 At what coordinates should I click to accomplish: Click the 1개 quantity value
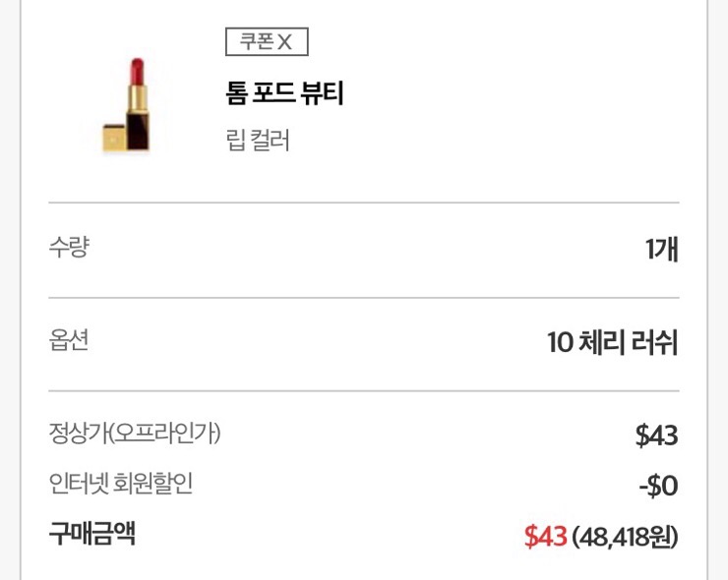(661, 250)
